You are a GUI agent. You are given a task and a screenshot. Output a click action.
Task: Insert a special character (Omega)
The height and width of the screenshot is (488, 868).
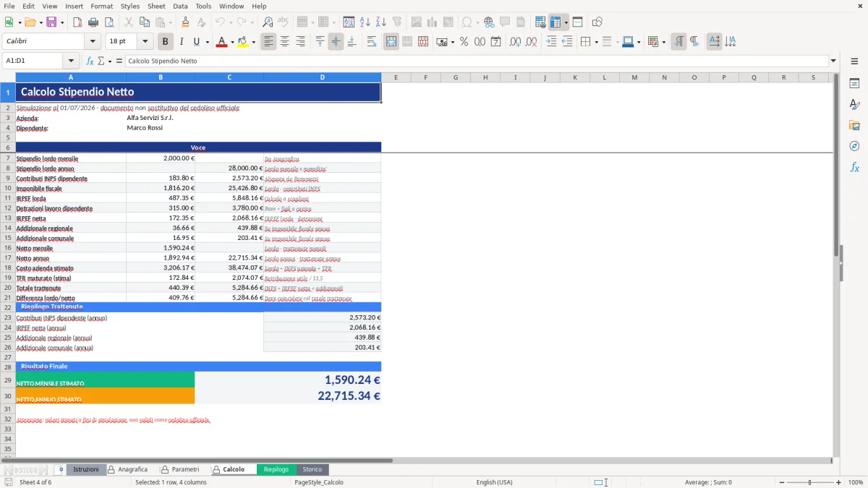tap(467, 22)
